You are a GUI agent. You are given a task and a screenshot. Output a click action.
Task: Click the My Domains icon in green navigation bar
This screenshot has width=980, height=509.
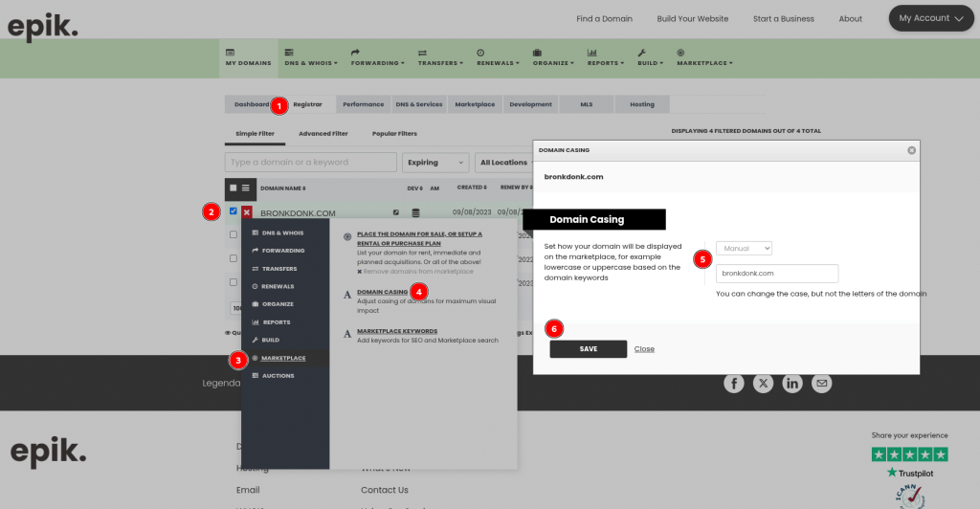pyautogui.click(x=230, y=53)
